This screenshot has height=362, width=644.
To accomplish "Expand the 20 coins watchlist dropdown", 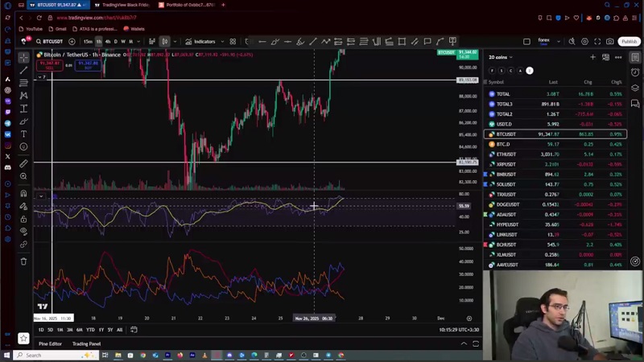I will coord(499,57).
